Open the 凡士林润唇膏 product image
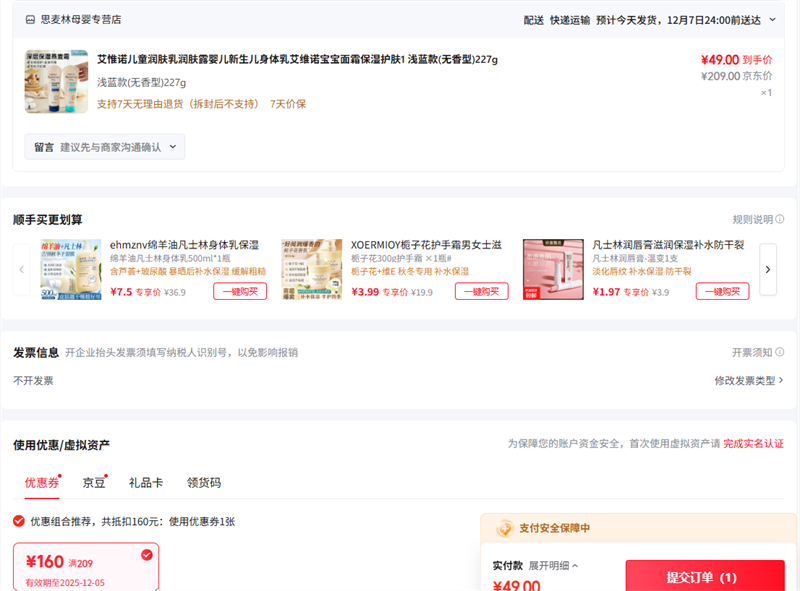The width and height of the screenshot is (800, 591). pos(553,269)
